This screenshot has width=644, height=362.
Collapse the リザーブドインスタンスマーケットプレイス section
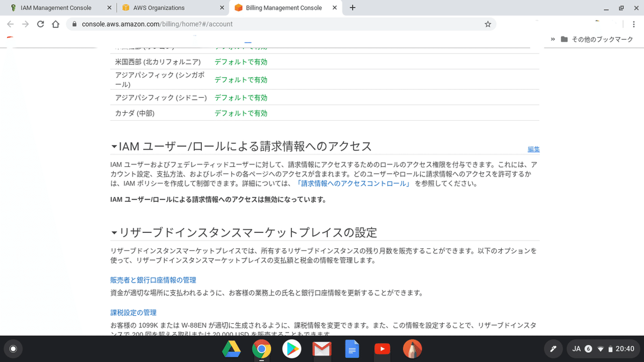tap(113, 233)
